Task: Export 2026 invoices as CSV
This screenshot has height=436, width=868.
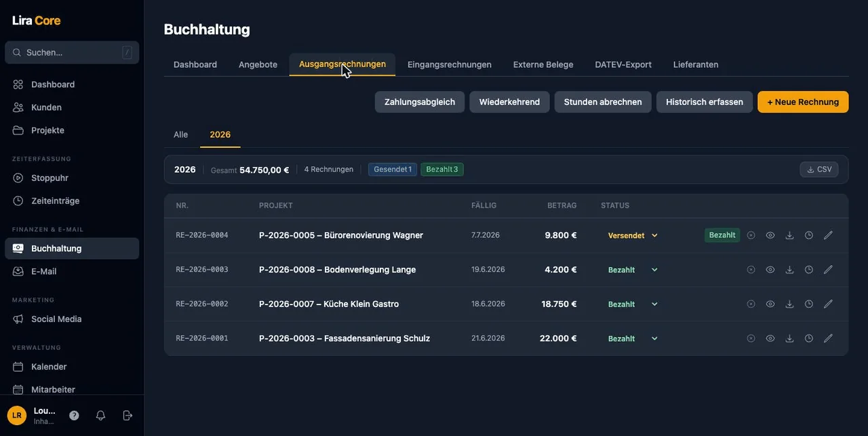Action: pos(819,170)
